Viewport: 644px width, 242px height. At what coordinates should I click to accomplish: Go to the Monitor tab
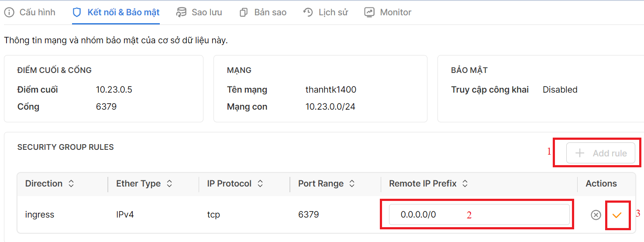pos(396,12)
